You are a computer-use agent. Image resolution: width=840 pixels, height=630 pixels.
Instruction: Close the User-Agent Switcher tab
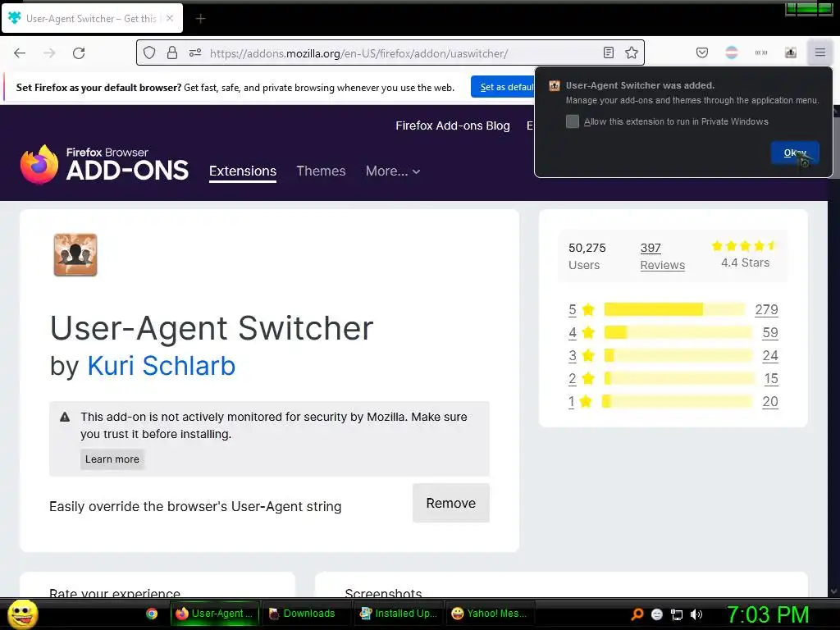pyautogui.click(x=170, y=18)
